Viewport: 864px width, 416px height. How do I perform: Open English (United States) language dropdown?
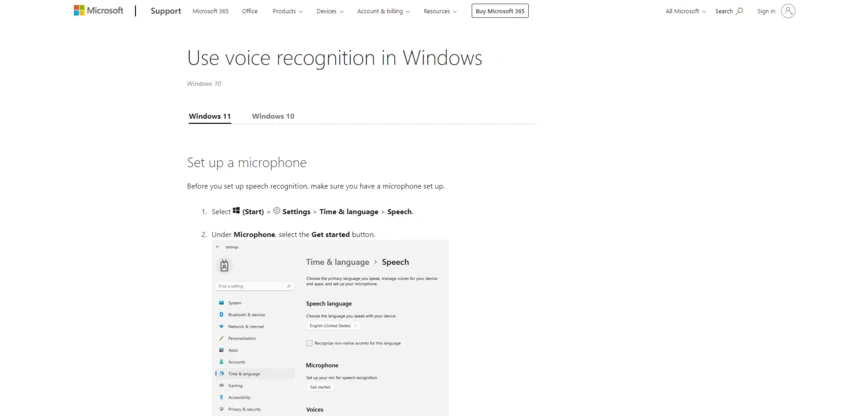(x=333, y=326)
